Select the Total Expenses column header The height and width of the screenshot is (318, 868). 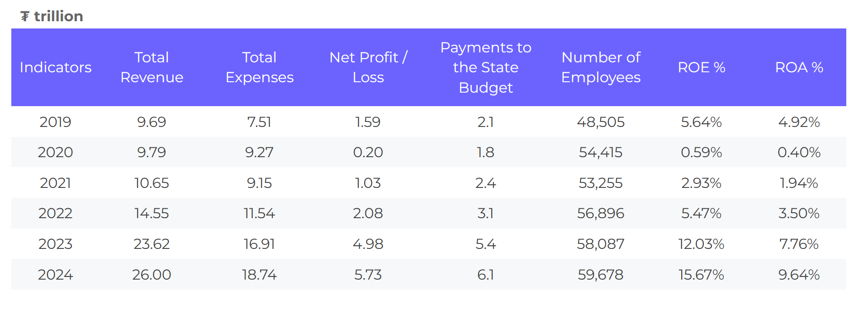tap(259, 67)
